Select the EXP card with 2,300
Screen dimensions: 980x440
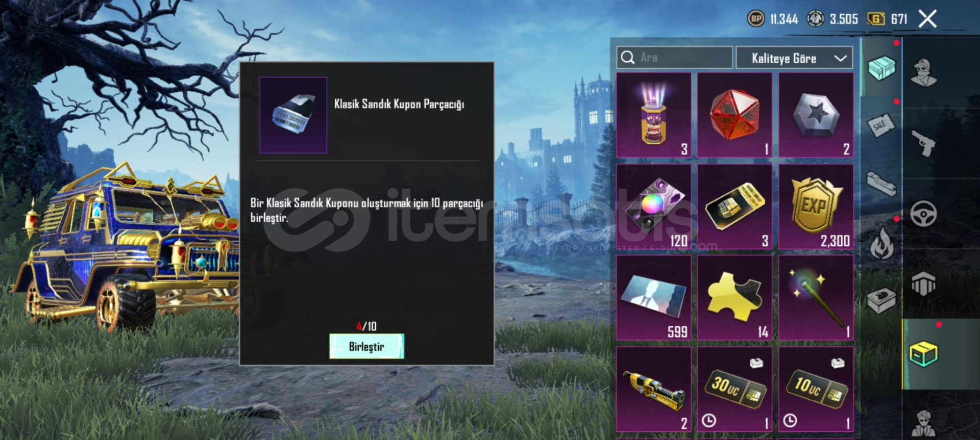tap(816, 207)
